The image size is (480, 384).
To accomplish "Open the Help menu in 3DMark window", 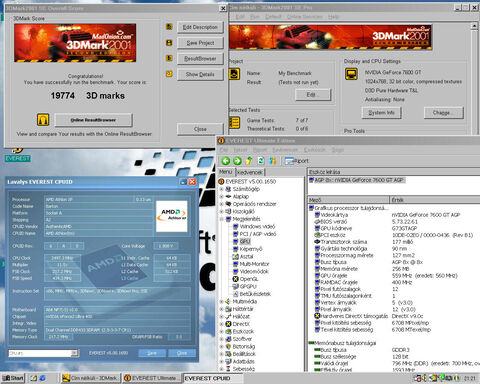I will point(333,17).
